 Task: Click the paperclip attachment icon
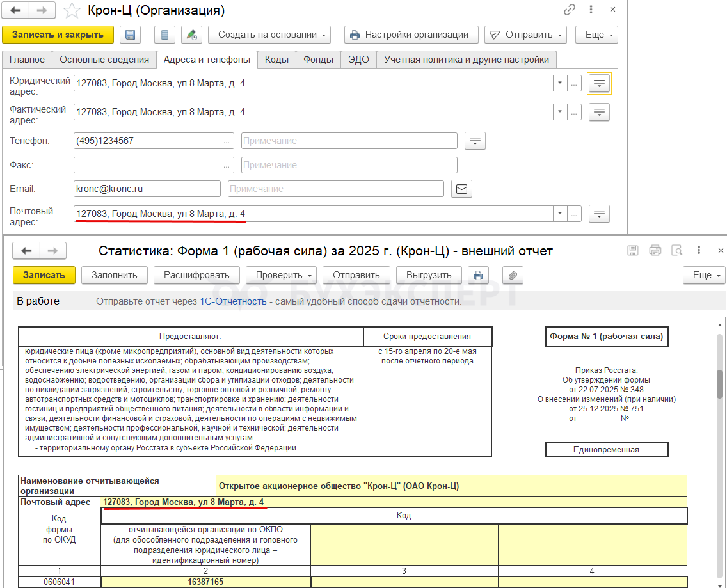pyautogui.click(x=513, y=275)
